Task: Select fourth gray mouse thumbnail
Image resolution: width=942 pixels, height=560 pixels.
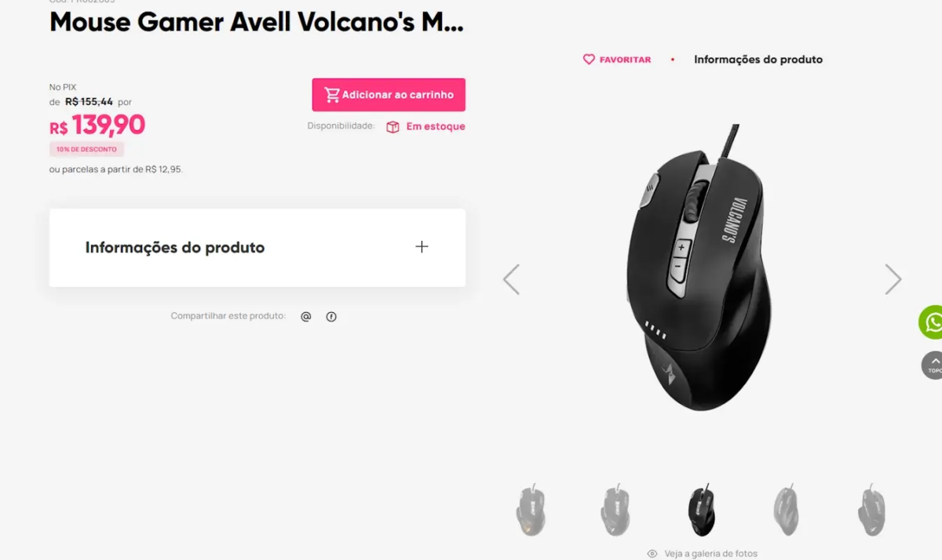Action: pyautogui.click(x=786, y=510)
